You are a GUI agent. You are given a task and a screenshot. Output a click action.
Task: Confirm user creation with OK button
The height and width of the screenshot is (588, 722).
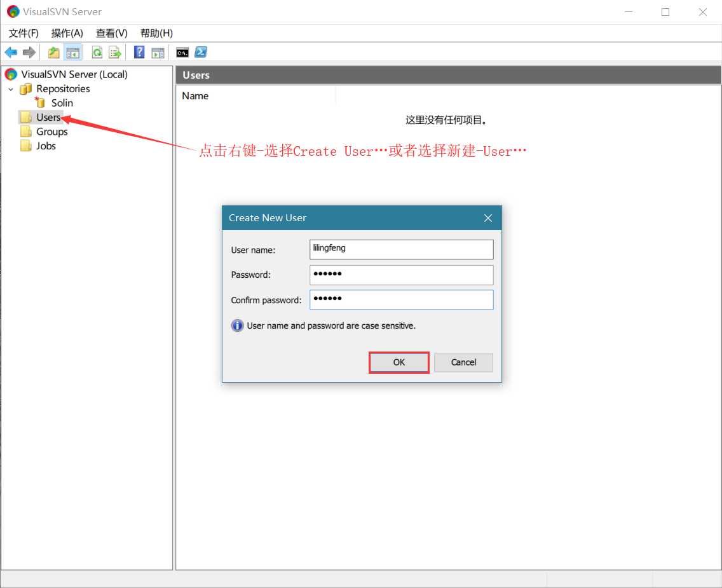point(398,362)
